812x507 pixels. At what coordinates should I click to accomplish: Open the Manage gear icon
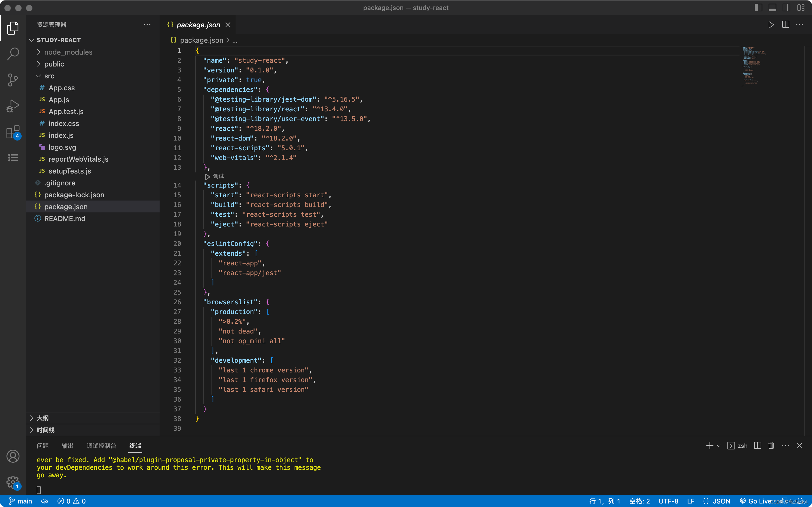(x=13, y=482)
